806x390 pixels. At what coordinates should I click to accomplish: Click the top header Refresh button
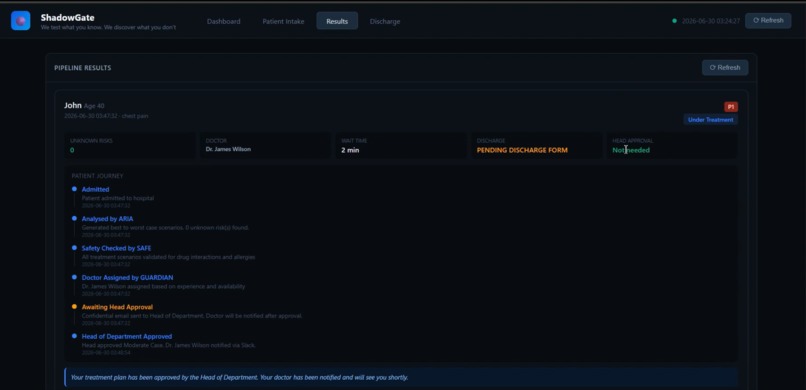pos(768,21)
